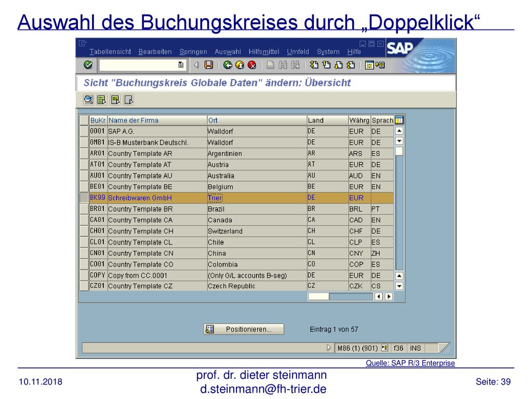
Task: Open the Bearbeiten menu
Action: click(155, 51)
